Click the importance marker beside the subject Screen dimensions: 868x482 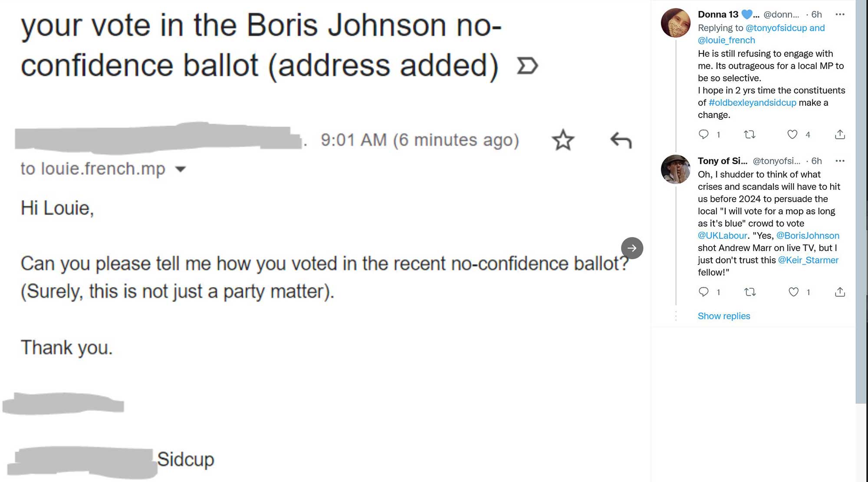[527, 66]
